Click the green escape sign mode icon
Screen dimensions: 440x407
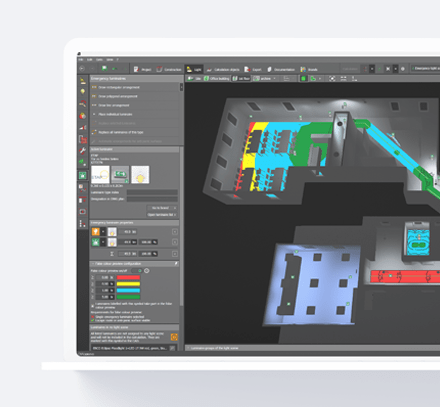tap(96, 242)
